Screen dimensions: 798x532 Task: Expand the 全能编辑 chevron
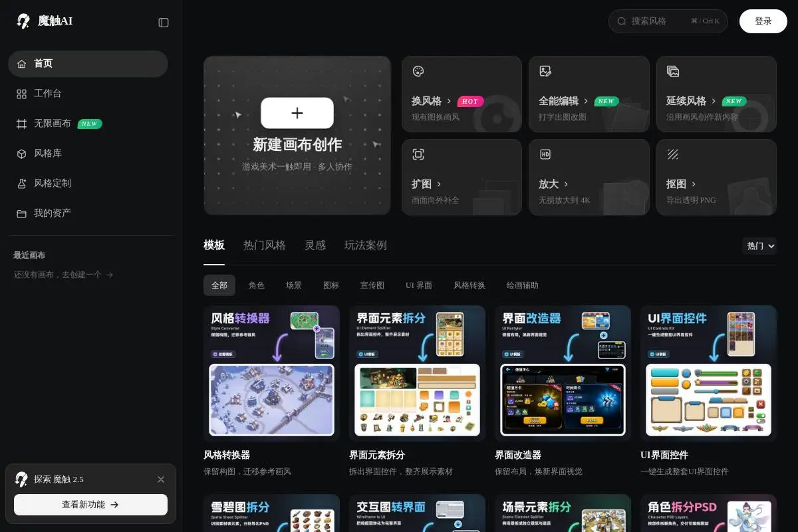coord(586,101)
